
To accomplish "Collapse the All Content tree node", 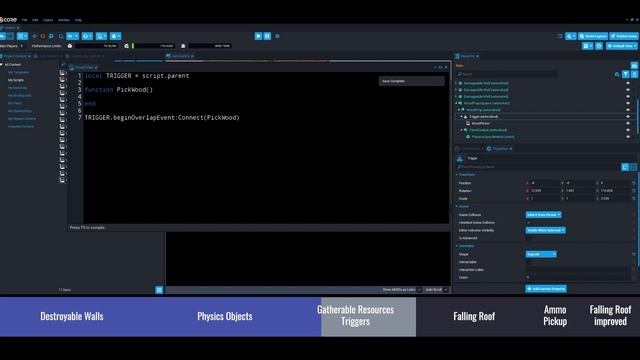I will tap(2, 64).
